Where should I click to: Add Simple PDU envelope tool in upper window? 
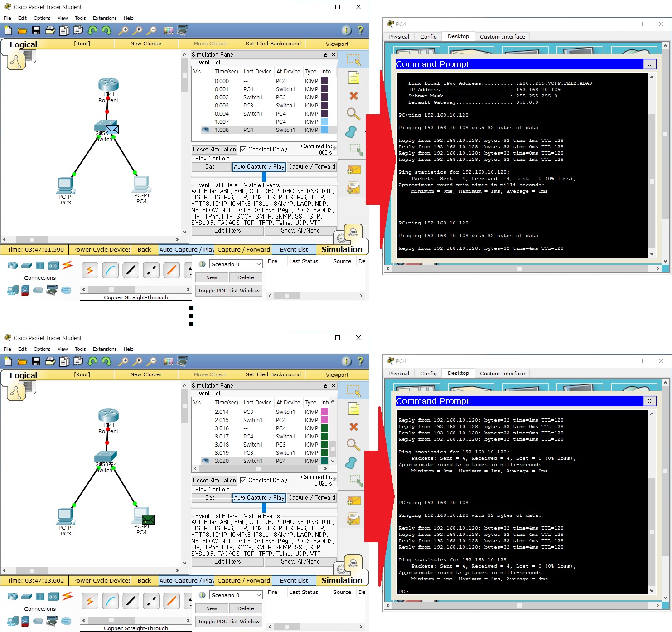pyautogui.click(x=353, y=170)
